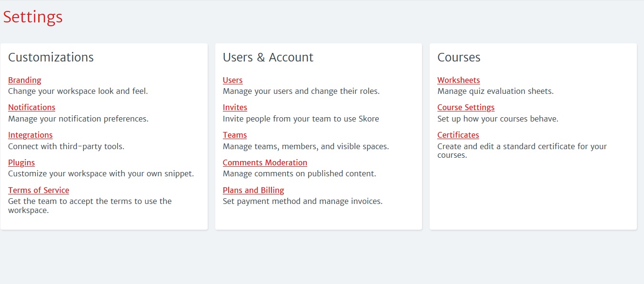Go to the Teams settings
Screen dimensions: 644x284
[x=235, y=135]
